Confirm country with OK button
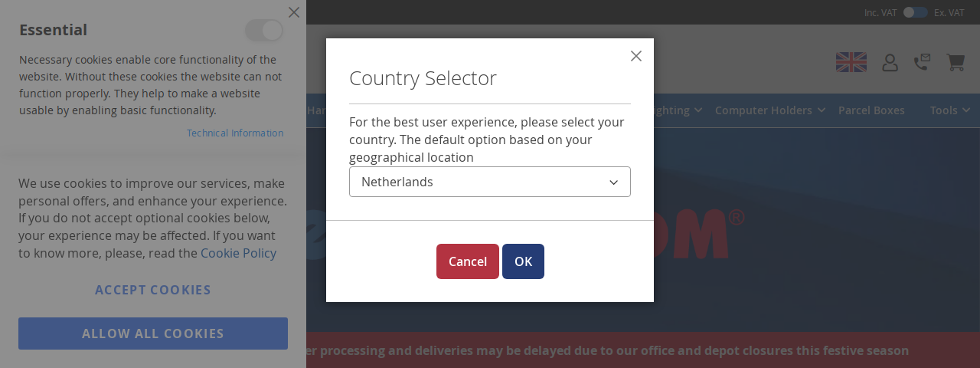The width and height of the screenshot is (980, 368). [x=523, y=261]
